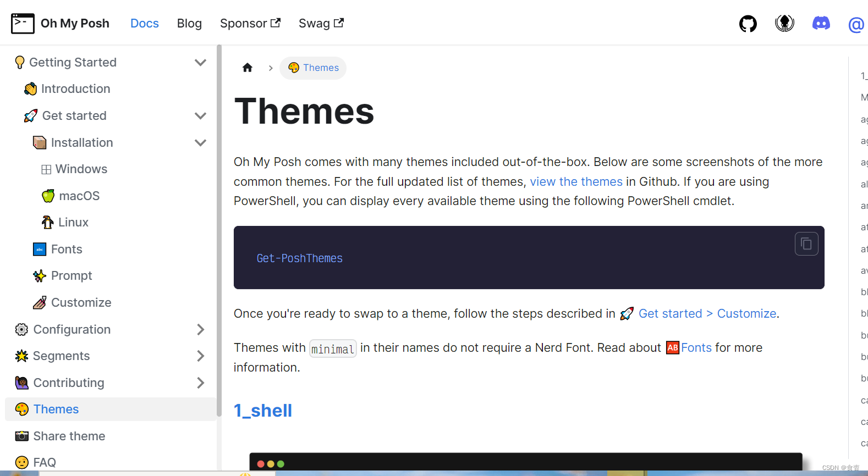Click the palette icon in the Themes breadcrumb
Screen dimensions: 868x476
click(294, 68)
